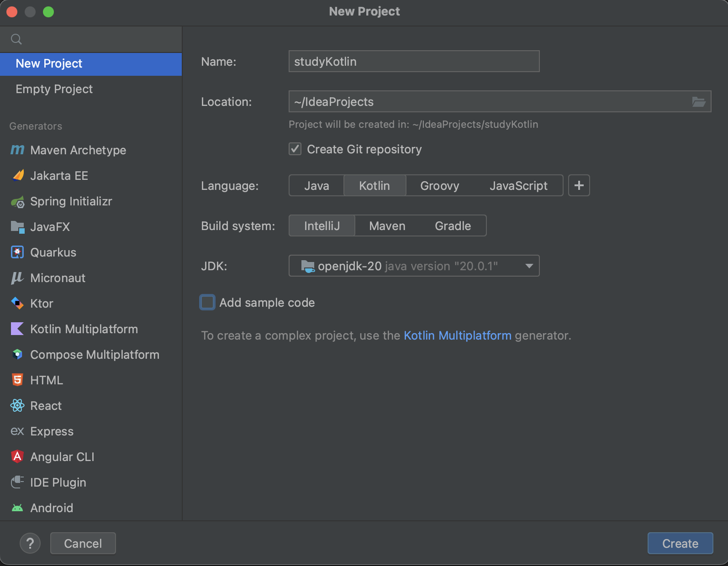Click the project Name input field

click(414, 61)
